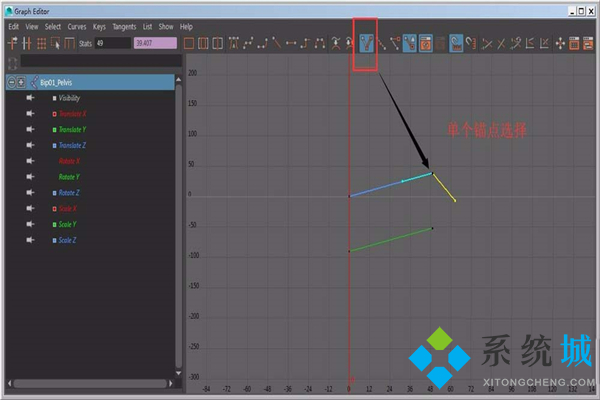Enable stacked curve display
This screenshot has height=400, width=600.
530,43
